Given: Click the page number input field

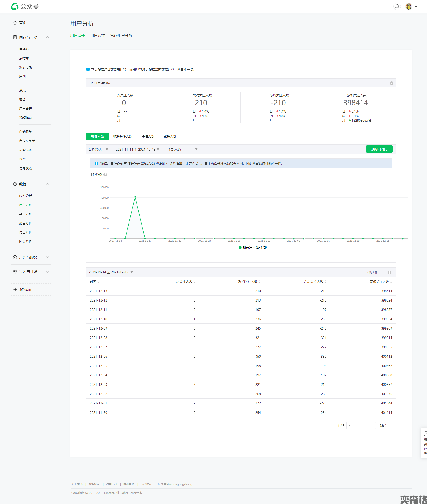Looking at the screenshot, I should pos(364,426).
